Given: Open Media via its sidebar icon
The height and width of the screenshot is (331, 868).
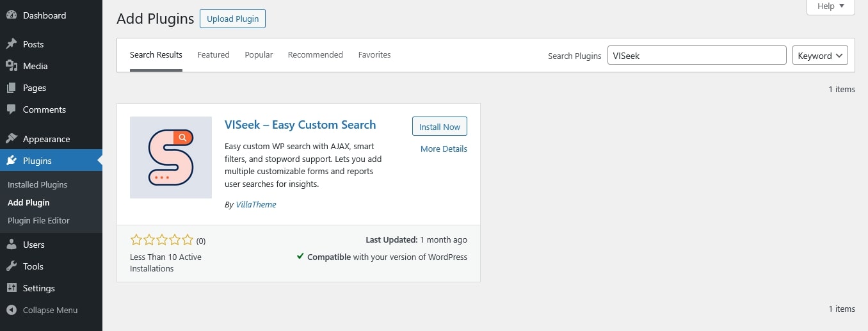Looking at the screenshot, I should [12, 66].
